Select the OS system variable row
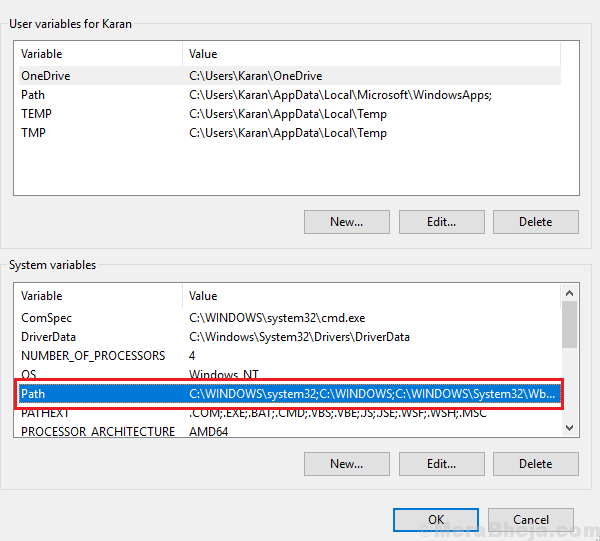Screen dimensions: 600x541 [290, 374]
